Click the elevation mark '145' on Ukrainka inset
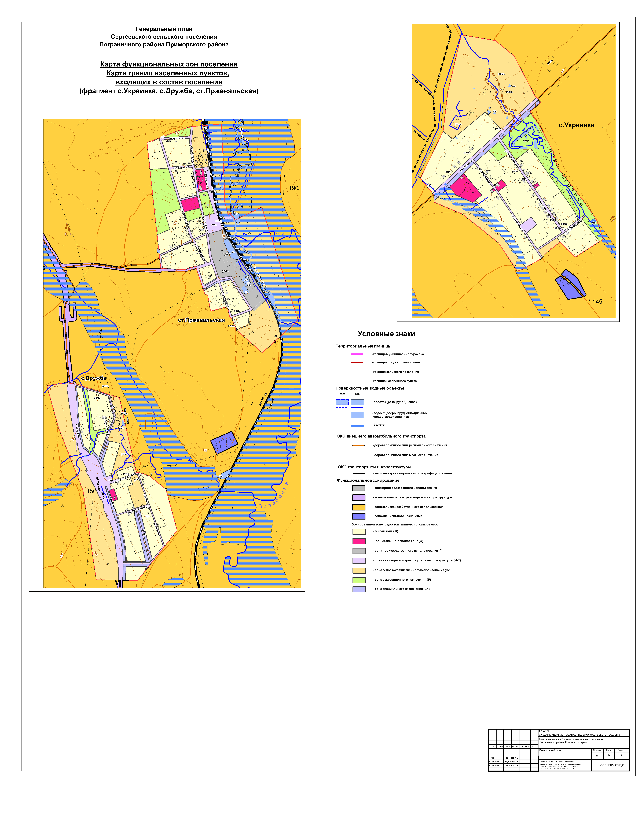Image resolution: width=642 pixels, height=840 pixels. click(597, 302)
